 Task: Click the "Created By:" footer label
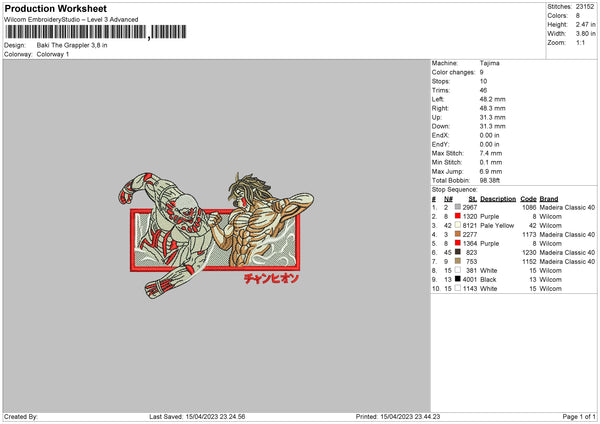coord(21,417)
